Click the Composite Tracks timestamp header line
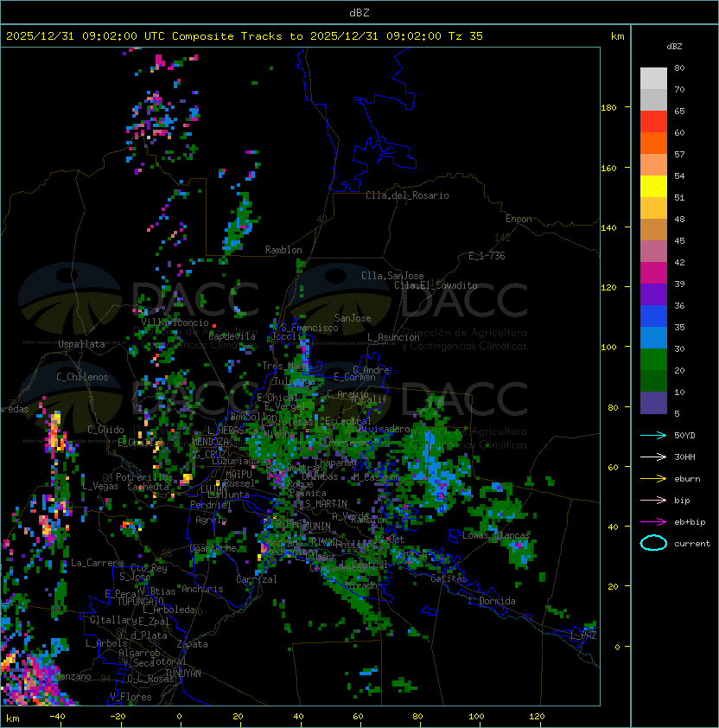 [245, 36]
